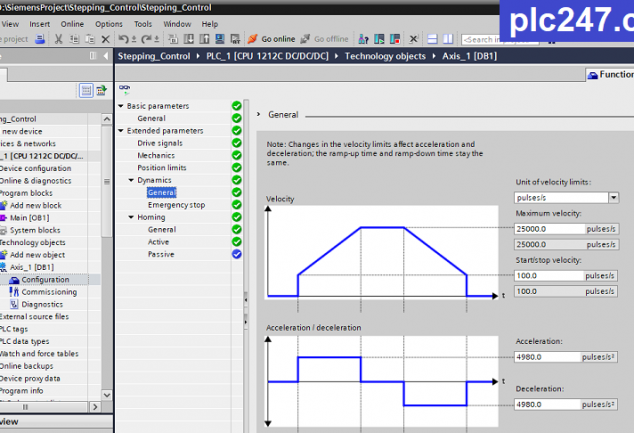The width and height of the screenshot is (634, 433).
Task: Click Add new block in project tree
Action: pos(36,205)
